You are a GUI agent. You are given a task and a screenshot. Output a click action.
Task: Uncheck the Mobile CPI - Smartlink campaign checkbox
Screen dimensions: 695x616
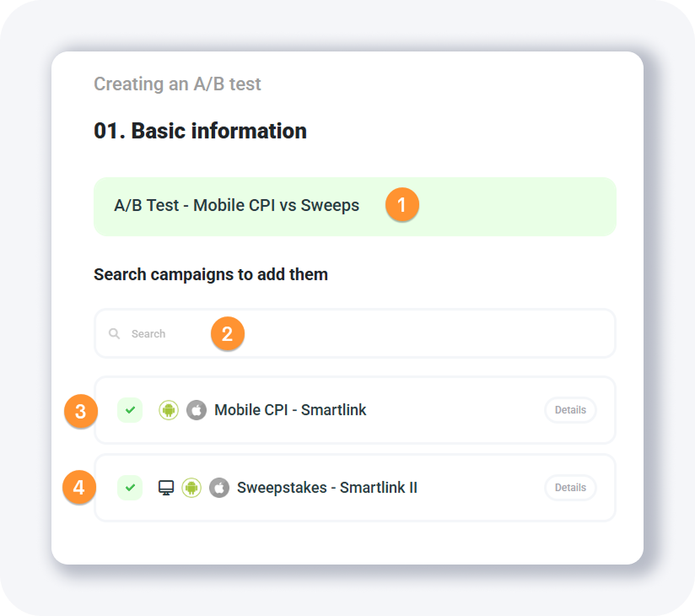tap(130, 410)
